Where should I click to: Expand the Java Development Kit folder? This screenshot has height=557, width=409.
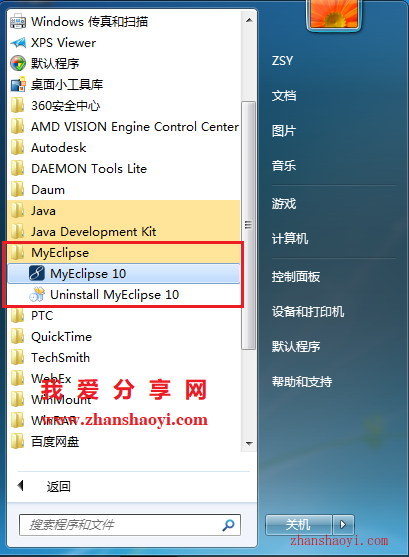point(123,232)
